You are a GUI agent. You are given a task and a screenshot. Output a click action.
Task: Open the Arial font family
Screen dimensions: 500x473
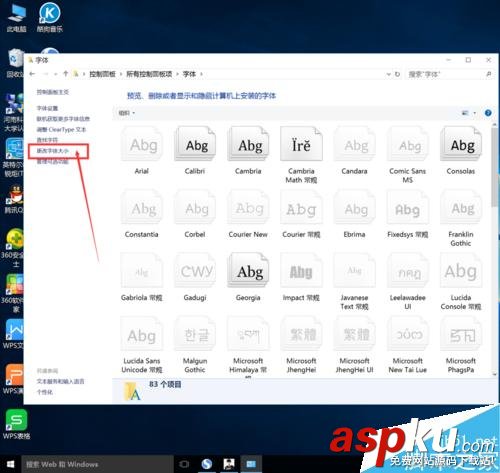pos(142,144)
